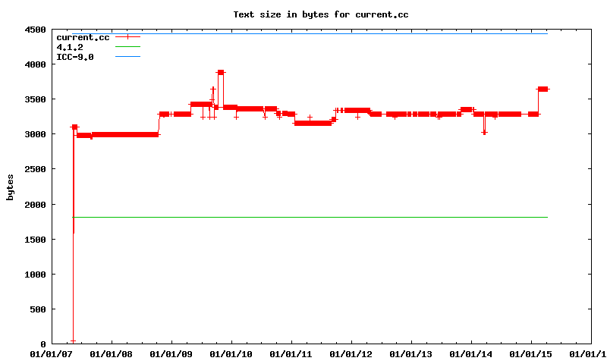
Task: Click the 0 y-axis tick label
Action: [x=43, y=344]
